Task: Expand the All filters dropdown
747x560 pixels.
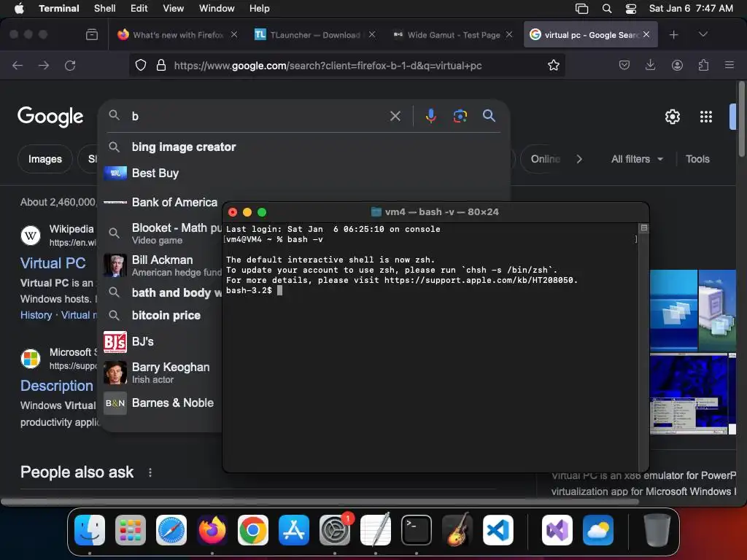Action: click(638, 159)
